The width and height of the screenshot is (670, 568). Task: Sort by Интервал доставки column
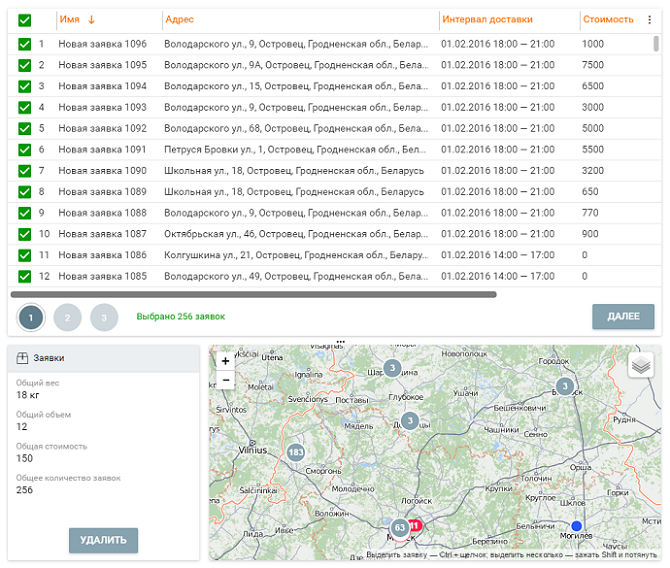click(486, 19)
